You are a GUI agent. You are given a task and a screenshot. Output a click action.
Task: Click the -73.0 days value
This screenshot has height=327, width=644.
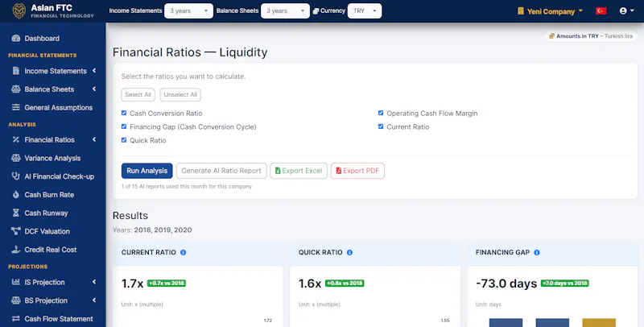[506, 284]
